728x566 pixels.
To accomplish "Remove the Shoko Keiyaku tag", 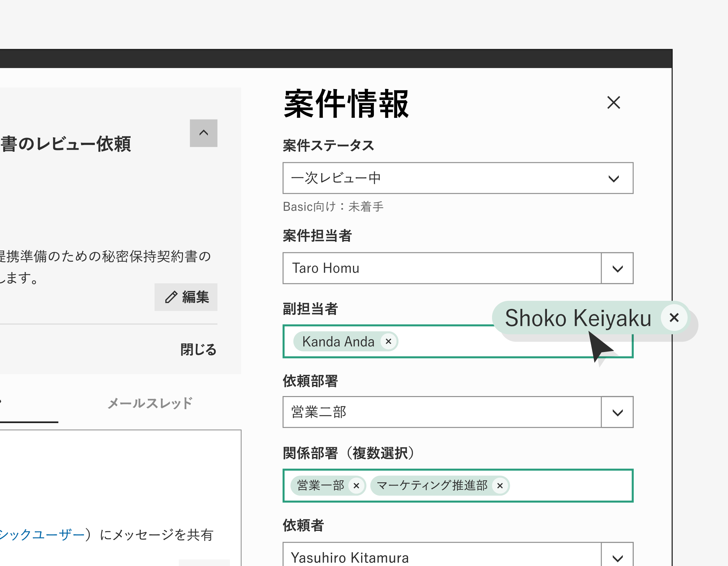I will (674, 317).
